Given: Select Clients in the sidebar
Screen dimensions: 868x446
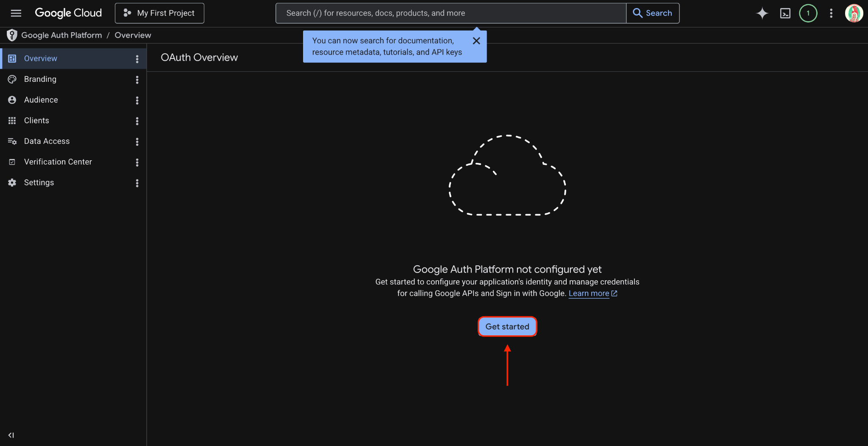Looking at the screenshot, I should pos(73,121).
